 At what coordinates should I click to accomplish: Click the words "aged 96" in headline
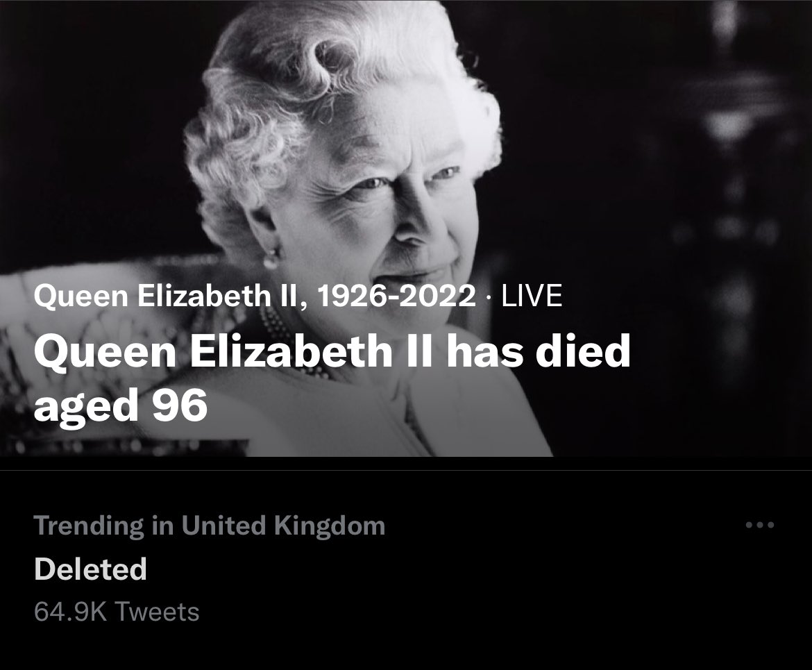(120, 406)
